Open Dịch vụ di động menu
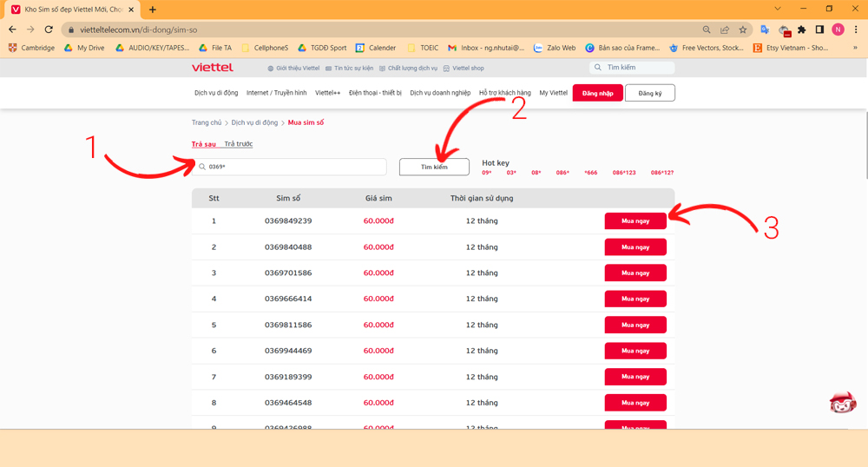Screen dimensions: 868x467 (216, 93)
